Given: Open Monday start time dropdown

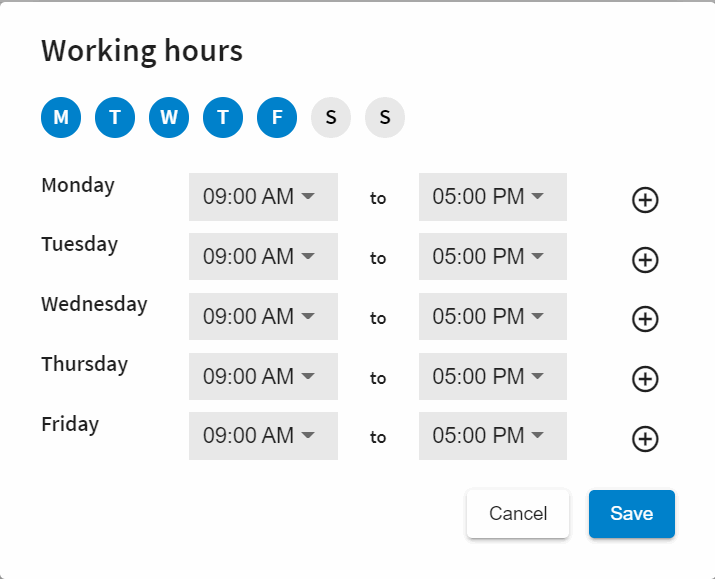Looking at the screenshot, I should click(263, 197).
